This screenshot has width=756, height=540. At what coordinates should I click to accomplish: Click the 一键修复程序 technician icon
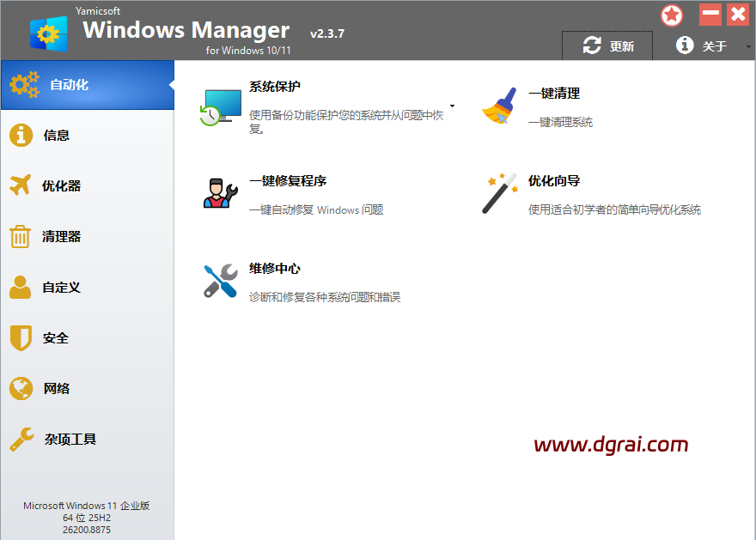point(220,193)
